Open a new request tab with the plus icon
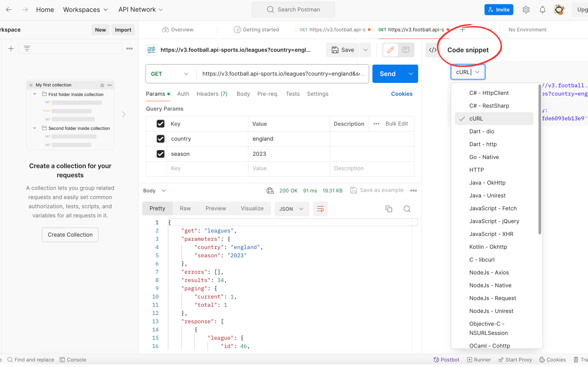Image resolution: width=588 pixels, height=367 pixels. [463, 30]
